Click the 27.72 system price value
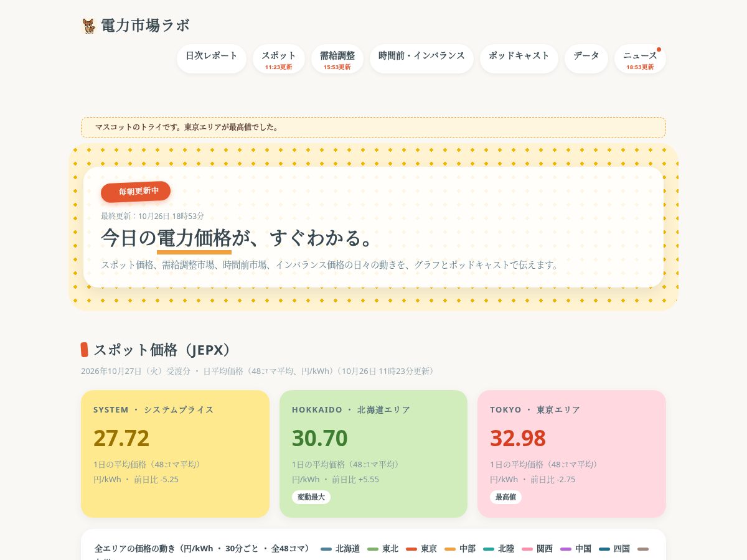This screenshot has height=560, width=747. (121, 438)
